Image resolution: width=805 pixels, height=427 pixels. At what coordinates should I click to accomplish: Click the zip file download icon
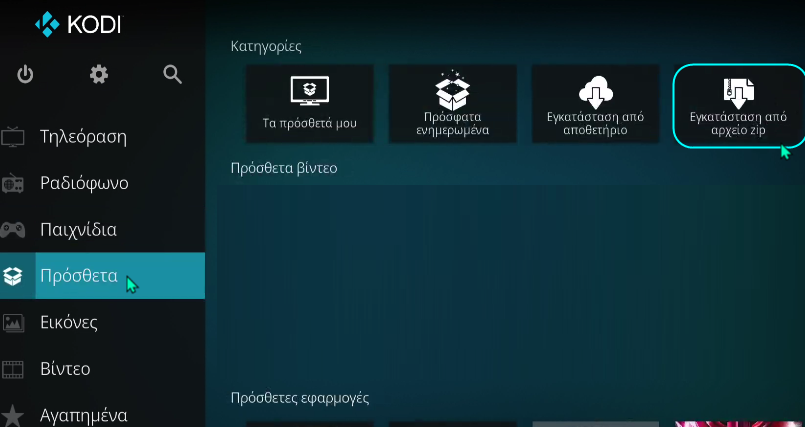point(738,93)
